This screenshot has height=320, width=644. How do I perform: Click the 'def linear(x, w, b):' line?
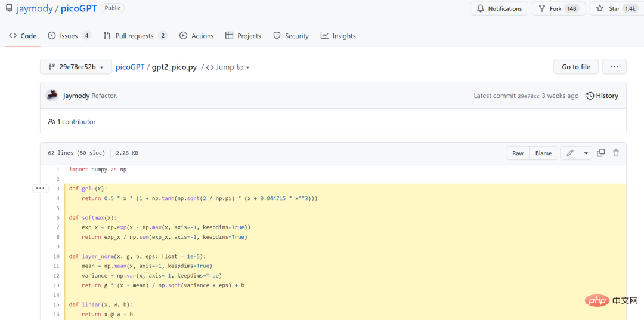(x=101, y=304)
